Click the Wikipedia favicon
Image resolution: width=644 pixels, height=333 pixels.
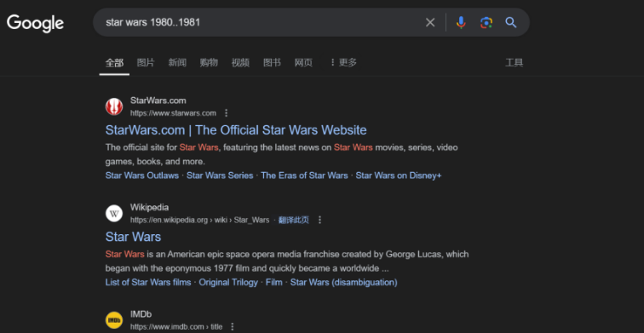click(x=114, y=214)
